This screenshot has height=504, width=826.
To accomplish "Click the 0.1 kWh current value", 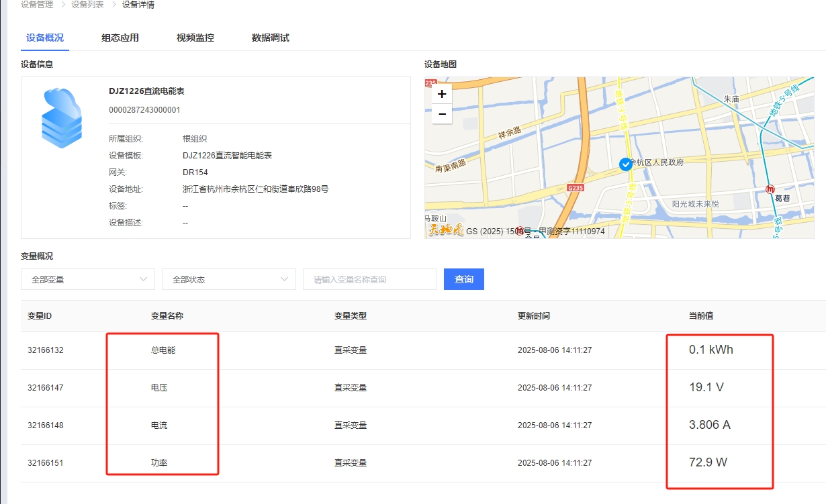I will point(711,350).
